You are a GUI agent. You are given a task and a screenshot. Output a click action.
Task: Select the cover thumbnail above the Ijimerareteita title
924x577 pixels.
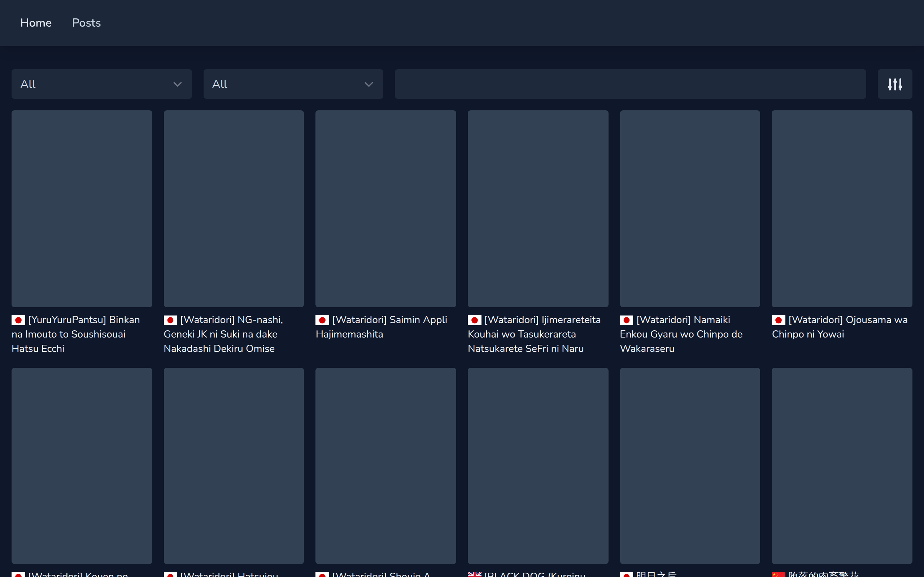point(537,208)
